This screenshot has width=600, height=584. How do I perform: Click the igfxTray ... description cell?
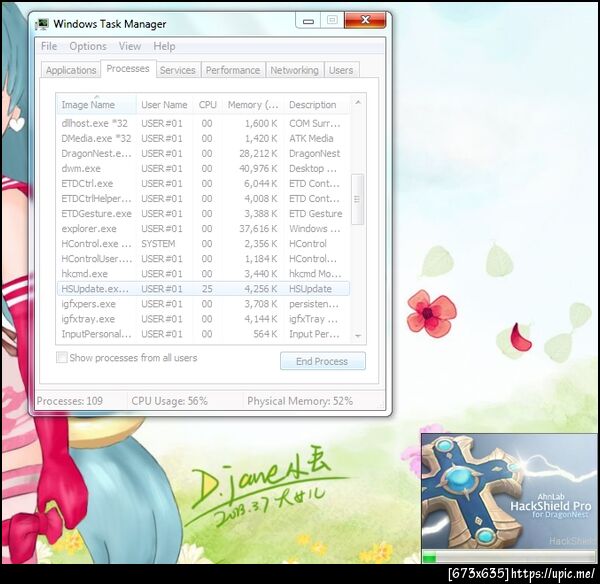coord(313,319)
